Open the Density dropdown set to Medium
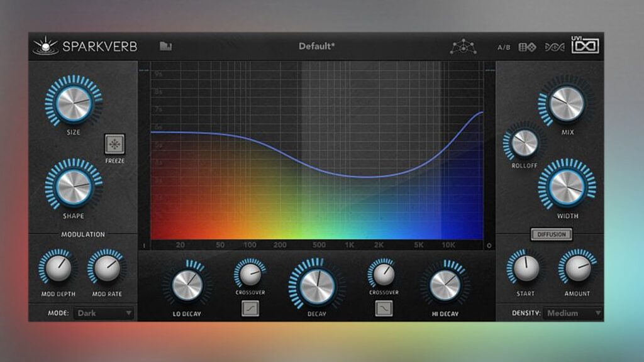The image size is (644, 362). pyautogui.click(x=573, y=313)
